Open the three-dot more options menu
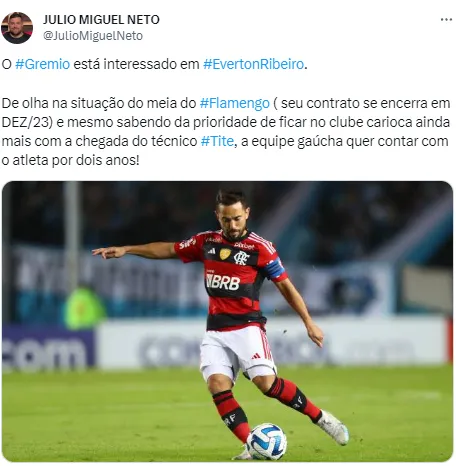The width and height of the screenshot is (456, 466). 446,20
